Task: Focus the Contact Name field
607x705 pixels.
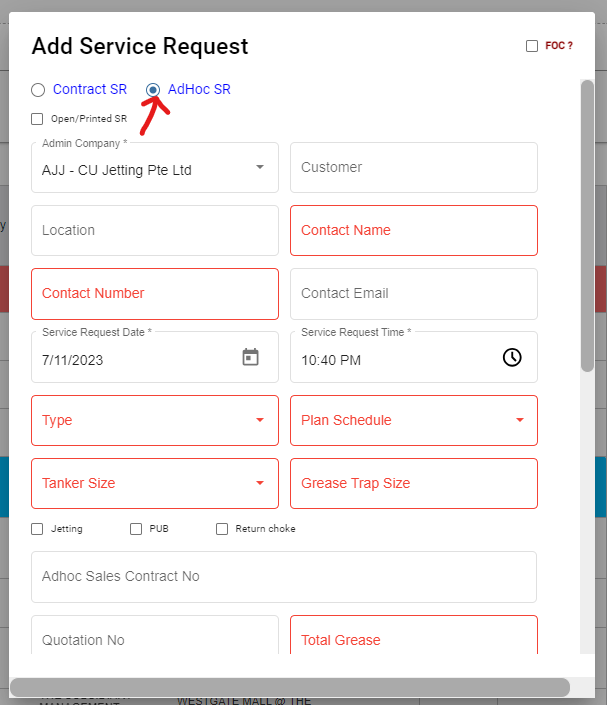Action: [413, 230]
